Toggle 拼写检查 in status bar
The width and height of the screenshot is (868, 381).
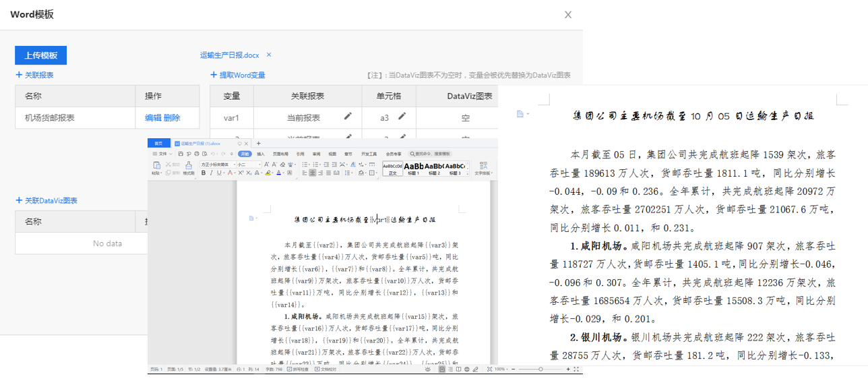pos(297,370)
